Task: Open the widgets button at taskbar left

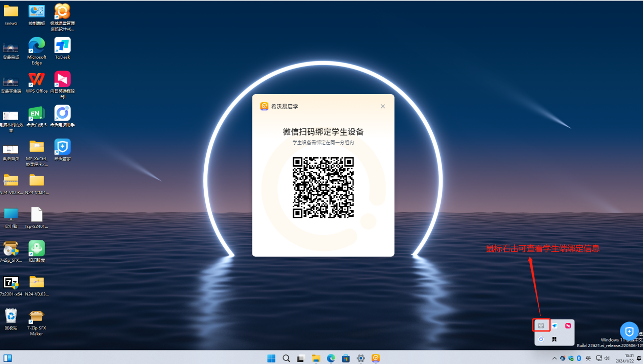Action: click(8, 358)
